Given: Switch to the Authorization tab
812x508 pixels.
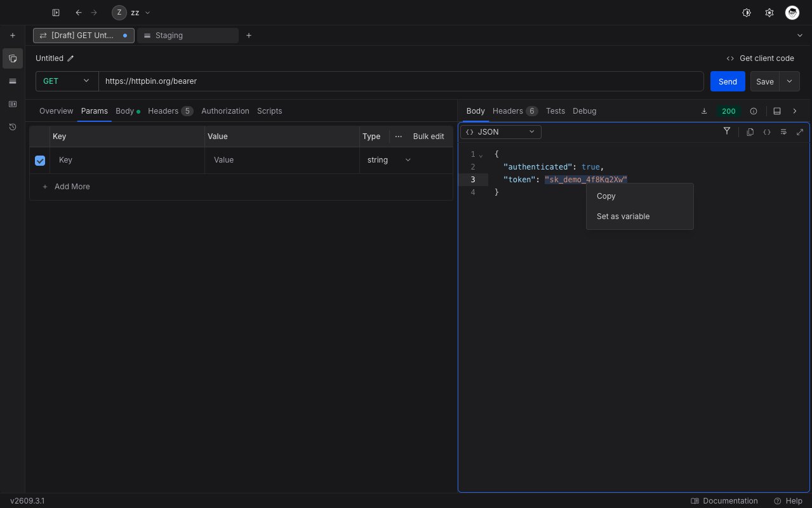Looking at the screenshot, I should [225, 111].
